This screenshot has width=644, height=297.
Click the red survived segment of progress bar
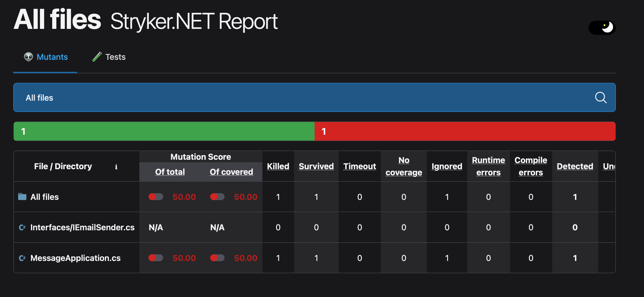point(465,131)
